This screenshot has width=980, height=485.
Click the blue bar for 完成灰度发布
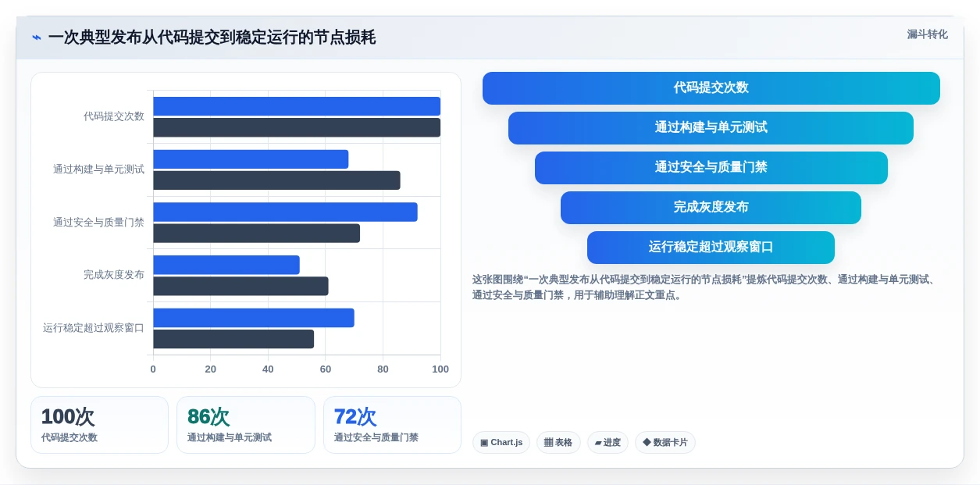[226, 265]
